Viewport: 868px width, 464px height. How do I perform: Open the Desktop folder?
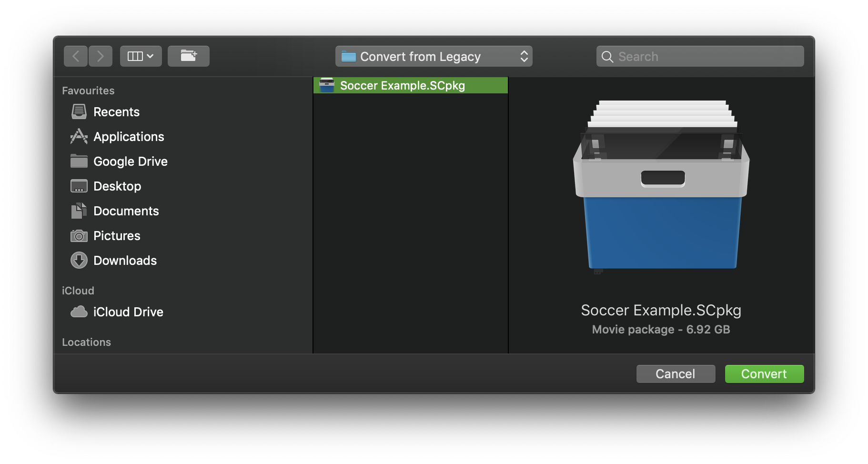117,186
